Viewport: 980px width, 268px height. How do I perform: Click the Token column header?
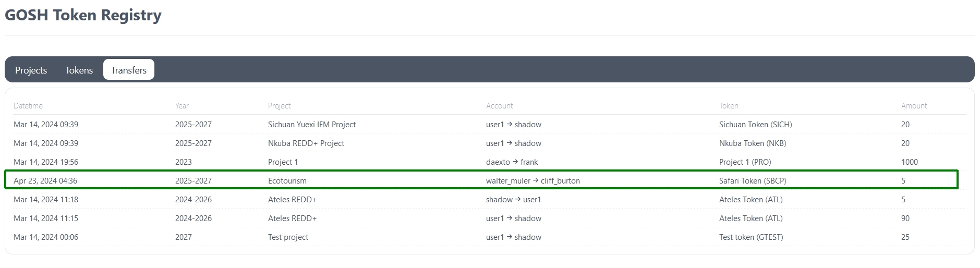729,106
